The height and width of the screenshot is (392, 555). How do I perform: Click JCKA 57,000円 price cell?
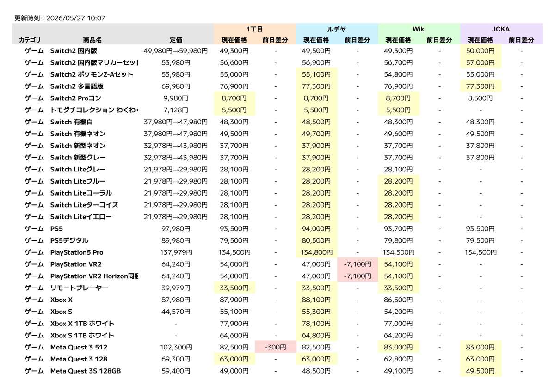point(481,62)
